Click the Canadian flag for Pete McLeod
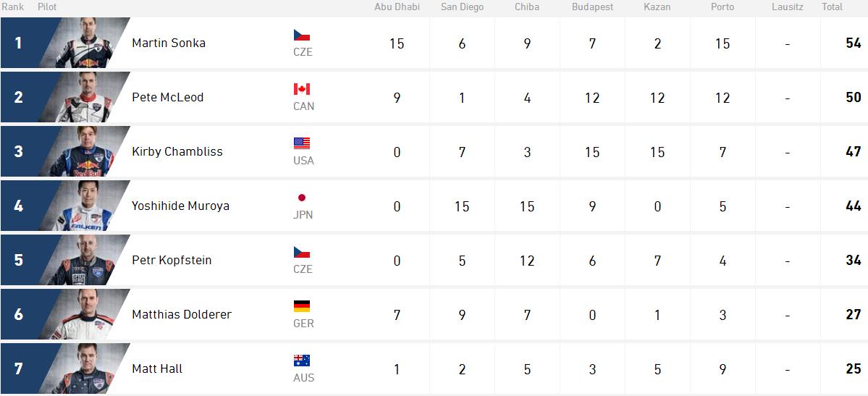Image resolution: width=868 pixels, height=396 pixels. [302, 89]
